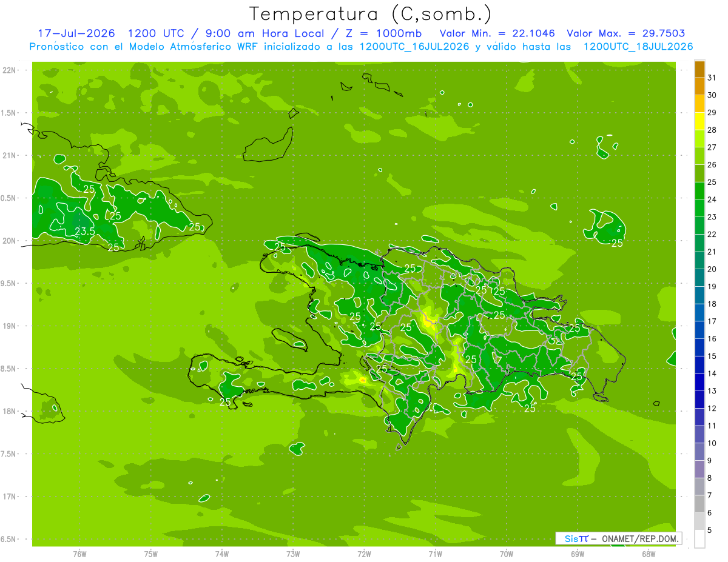Click the '73W' longitude axis label
The width and height of the screenshot is (728, 562).
pyautogui.click(x=293, y=554)
